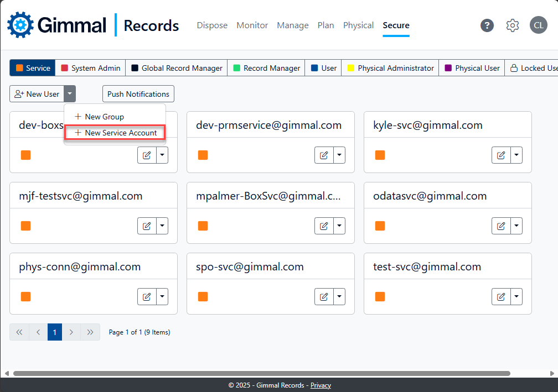558x392 pixels.
Task: Click edit icon for spo-svc@gimmal.com
Action: point(324,297)
